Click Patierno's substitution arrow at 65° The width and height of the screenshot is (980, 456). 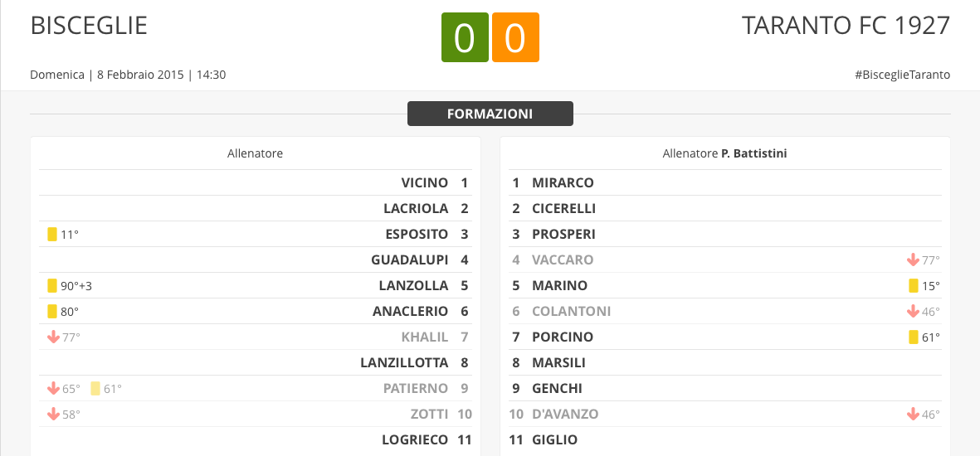click(x=54, y=389)
